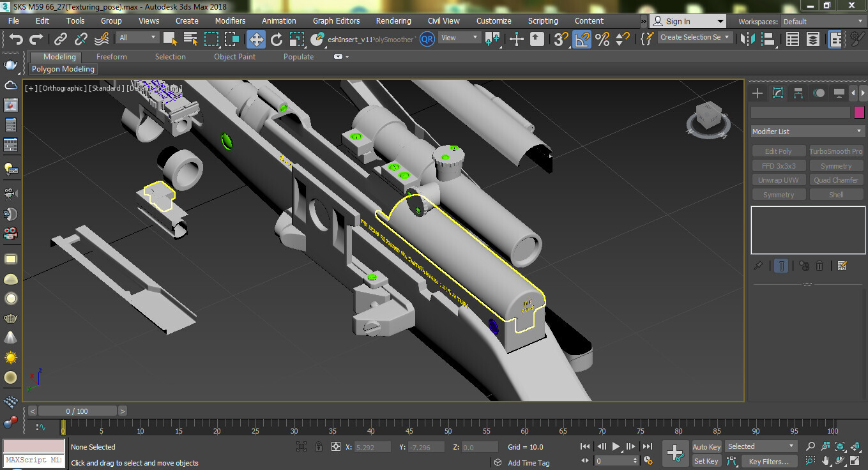Click the Select by Name icon
The image size is (868, 470).
point(190,40)
